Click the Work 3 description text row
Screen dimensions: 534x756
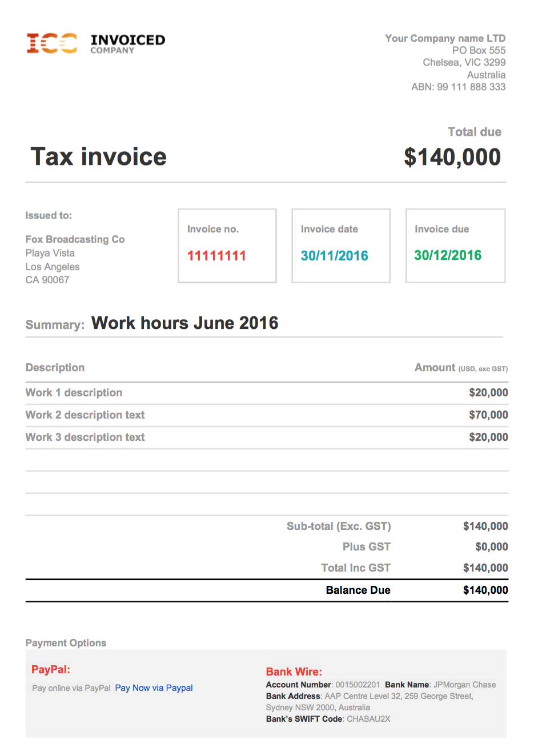click(267, 437)
